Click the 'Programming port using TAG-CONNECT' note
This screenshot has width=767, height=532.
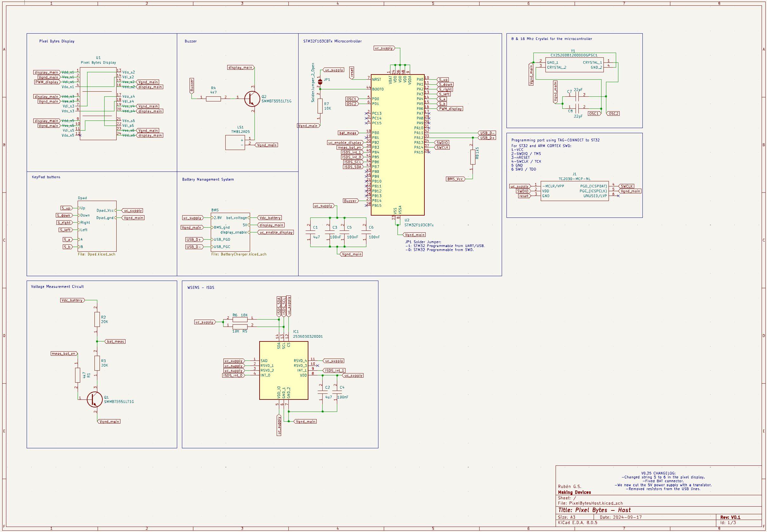[x=555, y=140]
